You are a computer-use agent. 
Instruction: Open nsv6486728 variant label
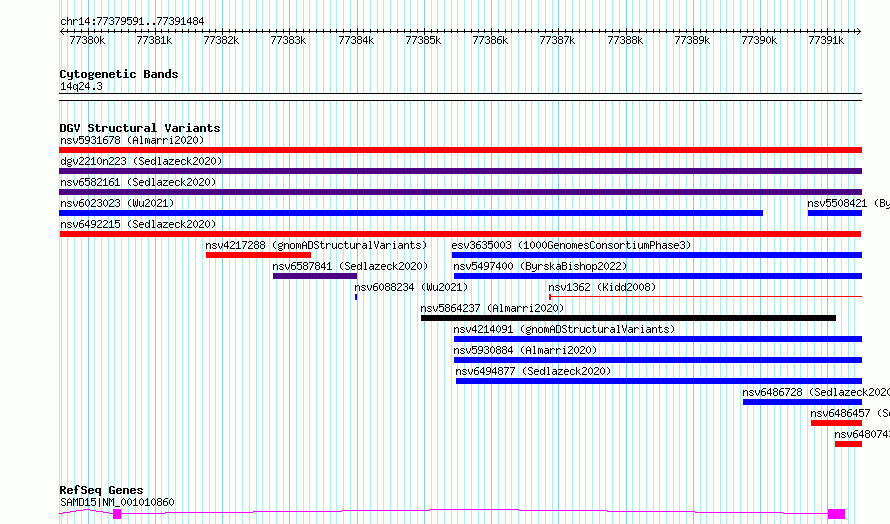[816, 392]
